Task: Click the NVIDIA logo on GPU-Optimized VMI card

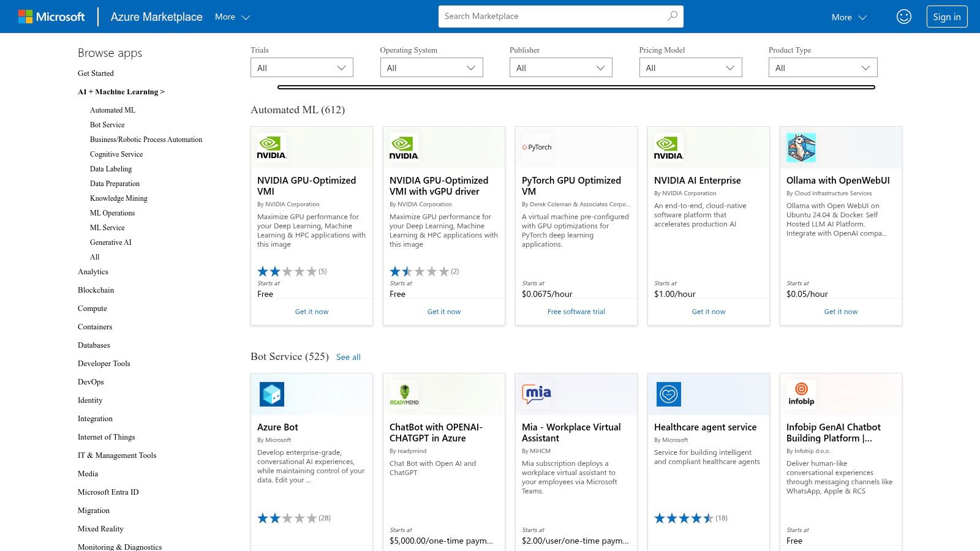Action: pyautogui.click(x=271, y=147)
